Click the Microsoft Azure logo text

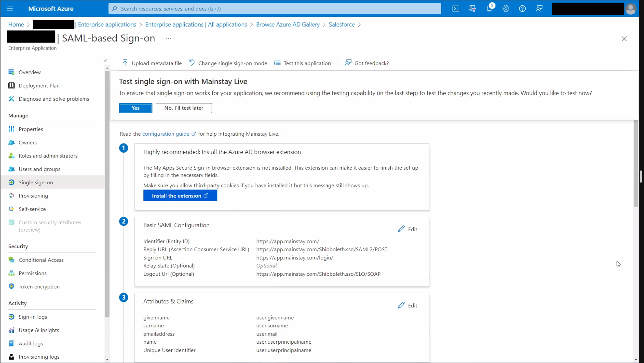pos(51,9)
